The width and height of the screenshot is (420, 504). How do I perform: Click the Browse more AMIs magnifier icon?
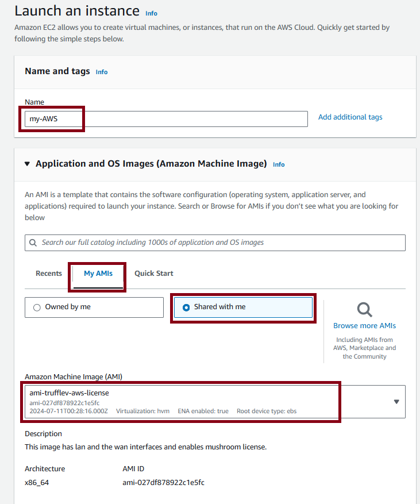click(364, 310)
